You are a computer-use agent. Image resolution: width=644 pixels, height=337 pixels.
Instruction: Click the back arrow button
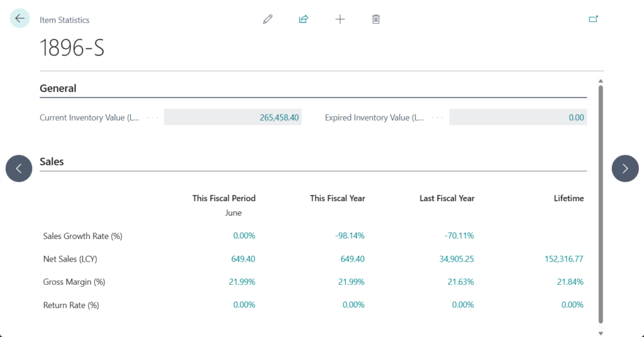[x=19, y=19]
